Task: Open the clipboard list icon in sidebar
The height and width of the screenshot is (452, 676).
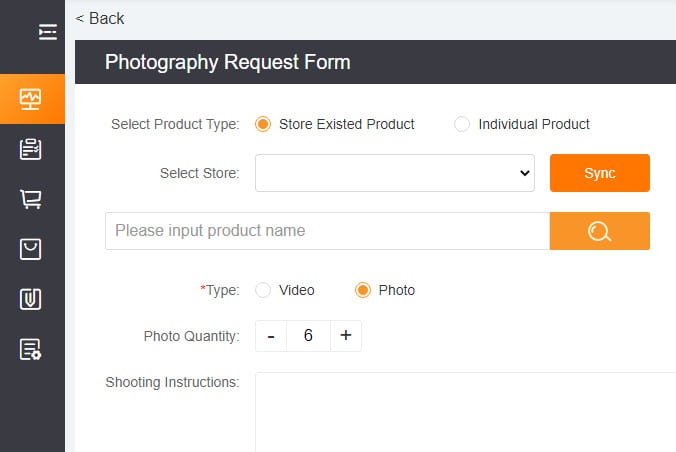Action: (x=31, y=149)
